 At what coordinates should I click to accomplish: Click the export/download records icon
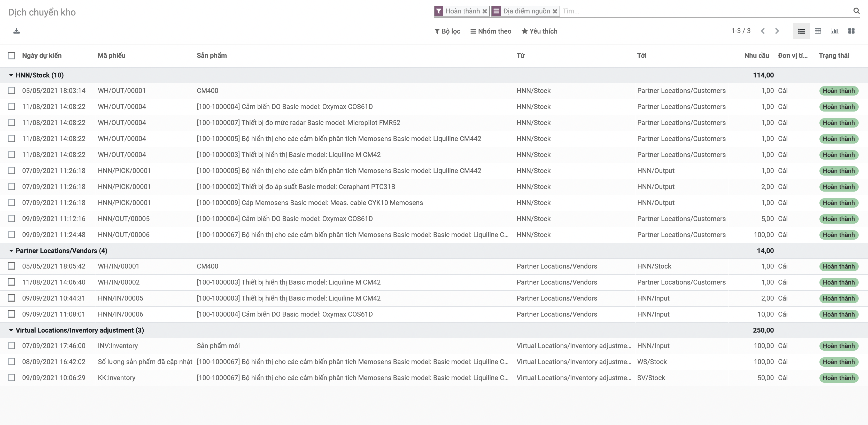(x=16, y=31)
